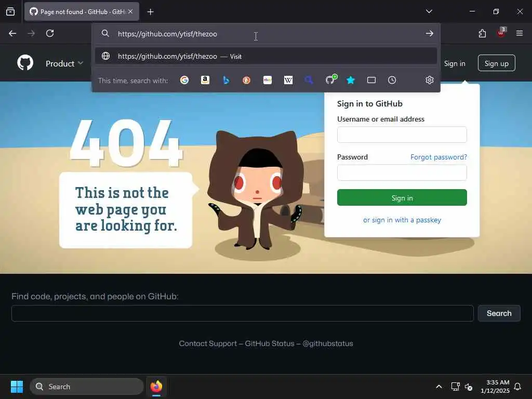This screenshot has width=532, height=399.
Task: Open the @githubstatus link
Action: pyautogui.click(x=328, y=343)
